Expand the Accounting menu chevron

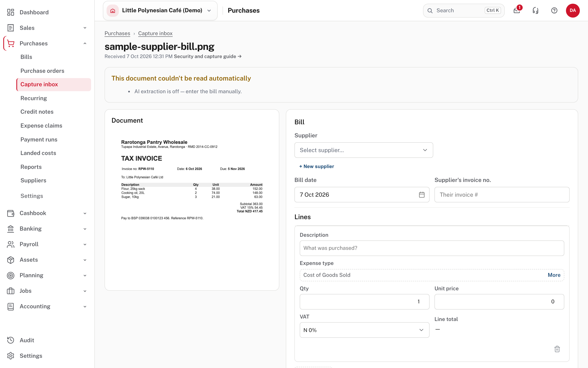[x=85, y=306]
